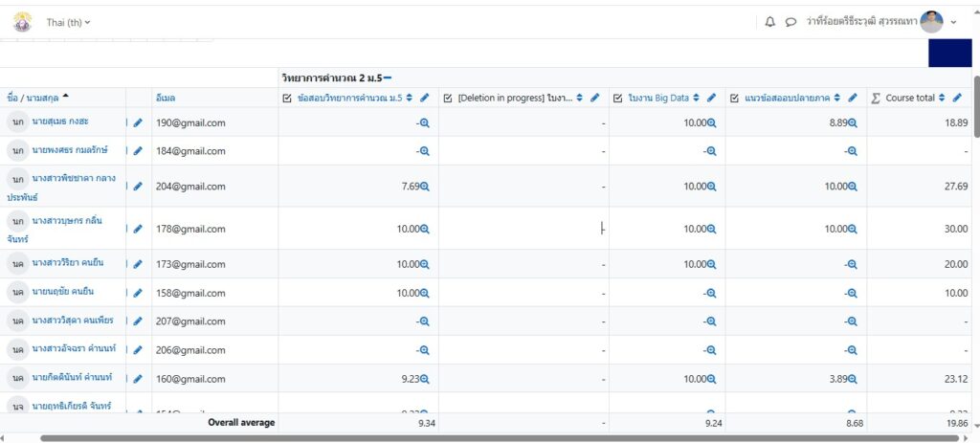Edit grades for 190@gmail.com row
Image resolution: width=980 pixels, height=443 pixels.
(x=138, y=122)
